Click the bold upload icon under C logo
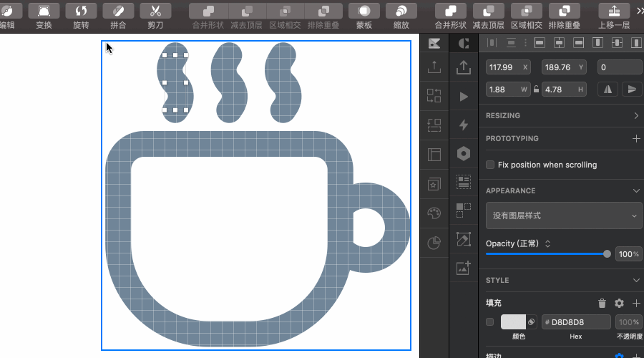The image size is (644, 358). pos(464,67)
